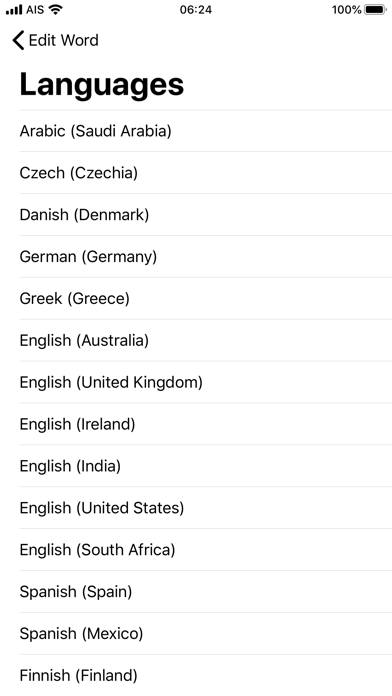Tap the Wi-Fi status icon

(55, 9)
